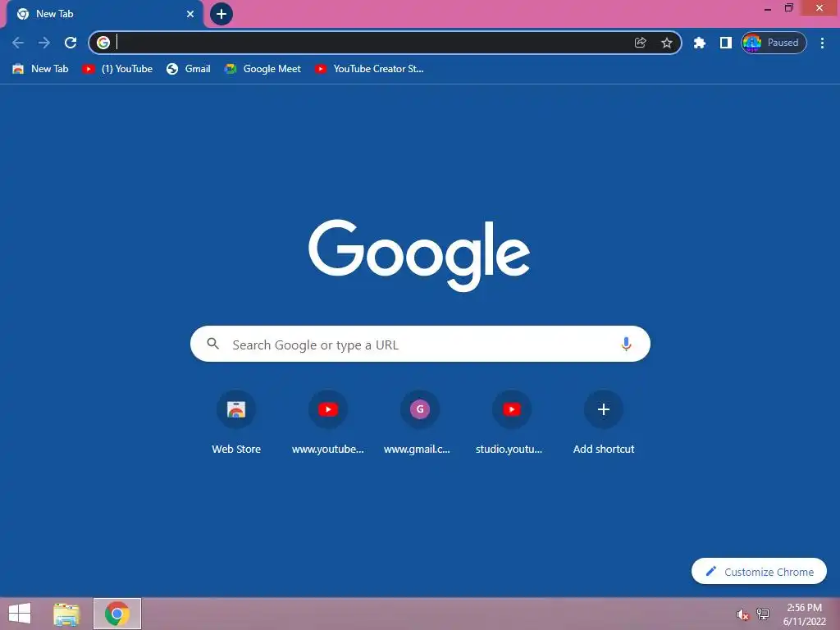Open the Gmail bookmark

coord(188,69)
